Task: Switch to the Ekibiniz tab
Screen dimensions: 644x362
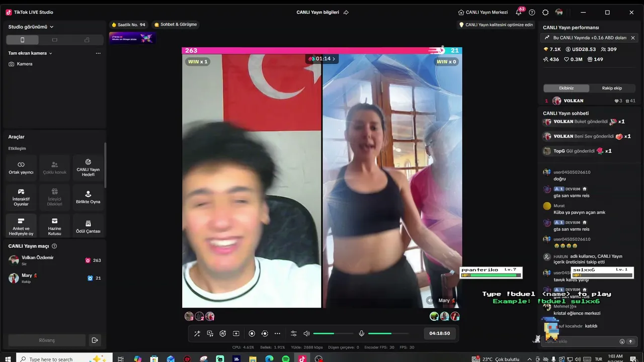Action: [567, 88]
